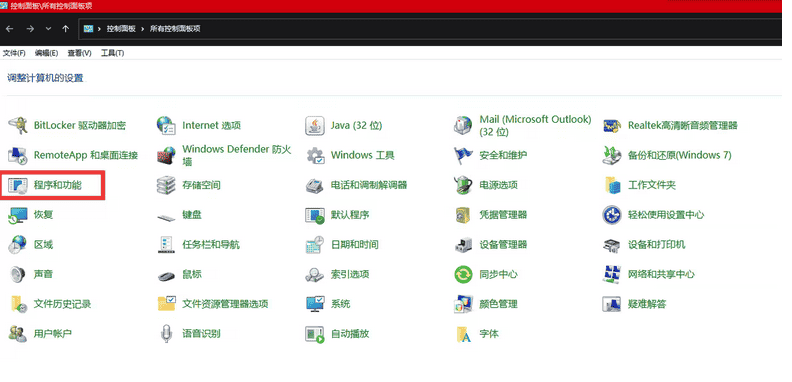This screenshot has width=792, height=382.
Task: Open the 程序和功能 link text
Action: point(58,185)
